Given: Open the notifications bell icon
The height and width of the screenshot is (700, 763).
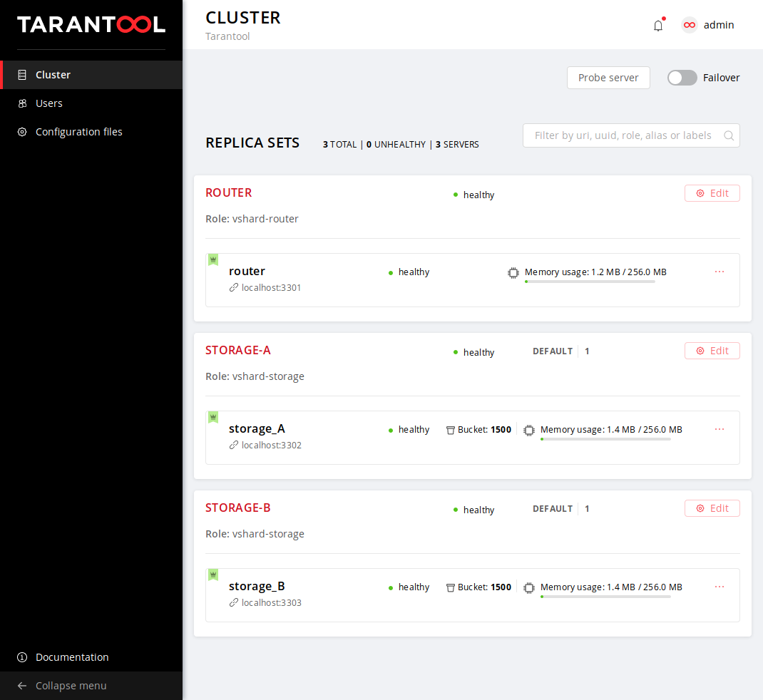Looking at the screenshot, I should point(658,25).
